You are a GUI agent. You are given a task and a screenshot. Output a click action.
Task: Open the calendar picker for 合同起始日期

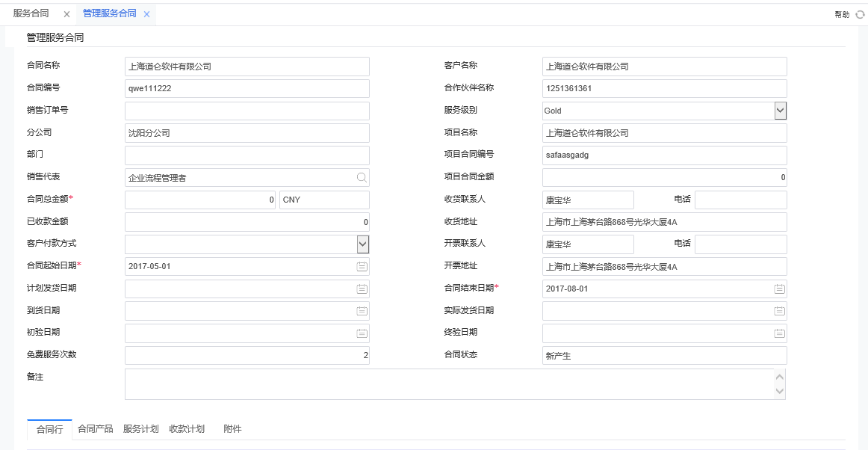(362, 266)
